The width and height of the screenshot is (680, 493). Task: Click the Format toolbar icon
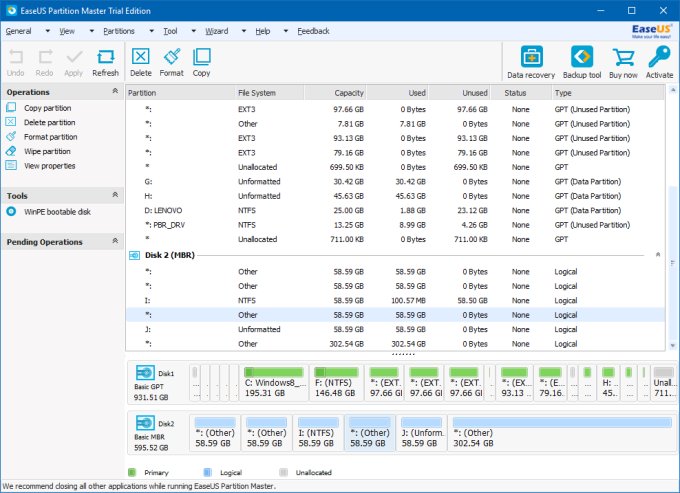click(x=171, y=61)
